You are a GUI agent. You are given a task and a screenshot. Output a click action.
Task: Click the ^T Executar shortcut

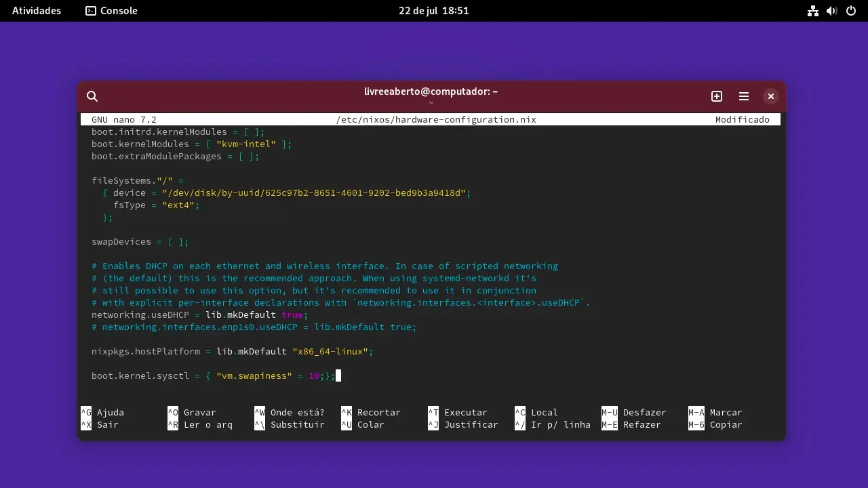pyautogui.click(x=458, y=412)
